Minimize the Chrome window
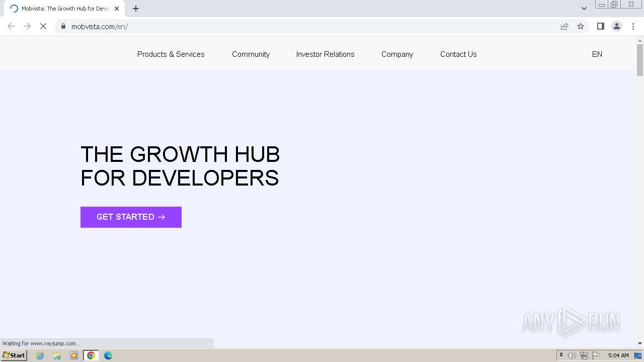This screenshot has width=644, height=362. click(x=601, y=5)
